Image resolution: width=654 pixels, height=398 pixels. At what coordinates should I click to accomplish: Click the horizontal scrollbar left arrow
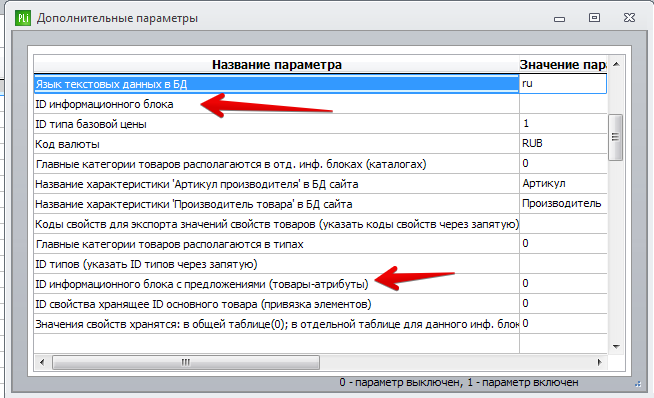click(42, 362)
